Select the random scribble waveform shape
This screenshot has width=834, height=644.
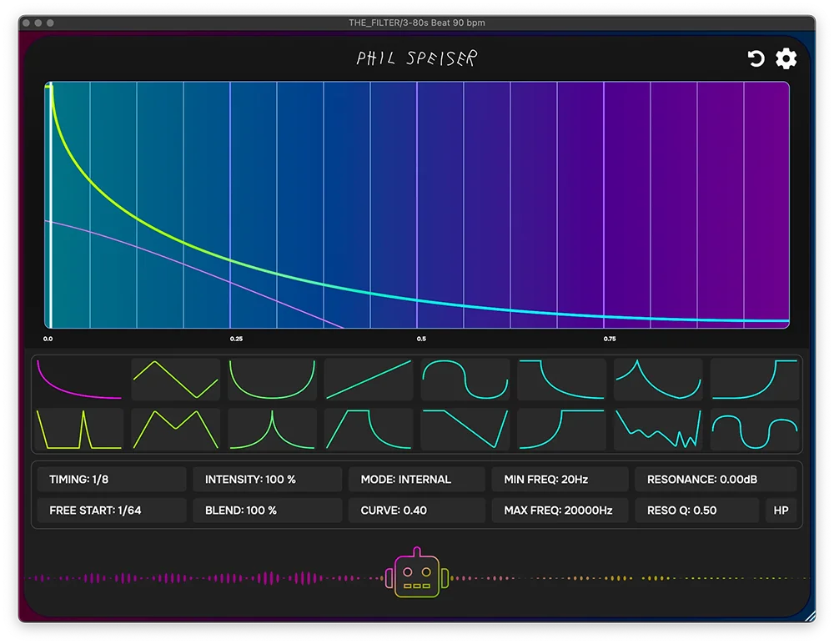[658, 430]
